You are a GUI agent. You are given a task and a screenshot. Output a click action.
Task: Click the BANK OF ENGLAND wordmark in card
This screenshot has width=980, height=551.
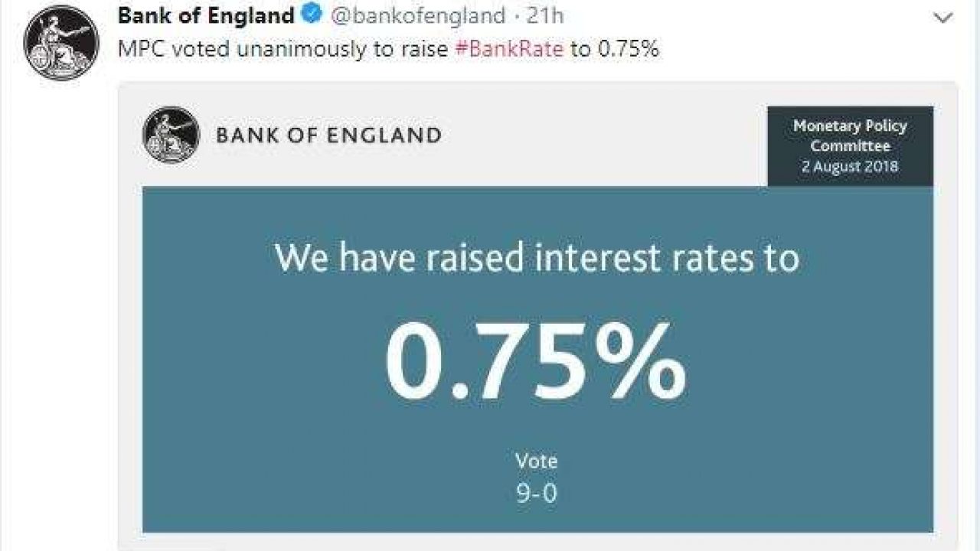328,136
